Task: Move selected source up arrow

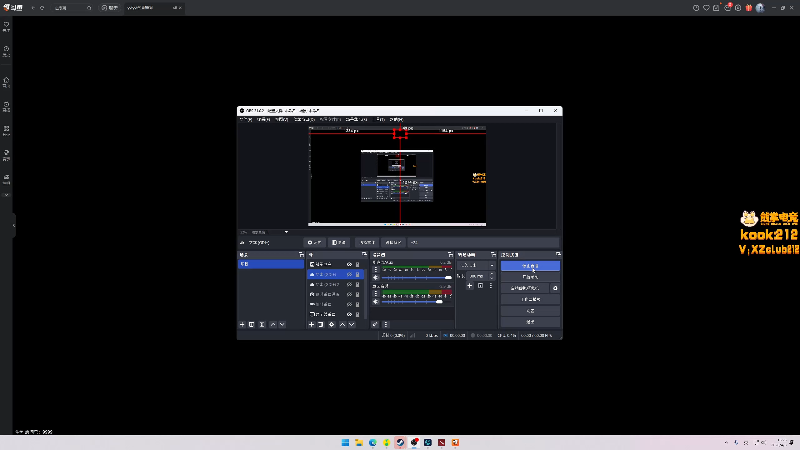Action: click(x=342, y=325)
